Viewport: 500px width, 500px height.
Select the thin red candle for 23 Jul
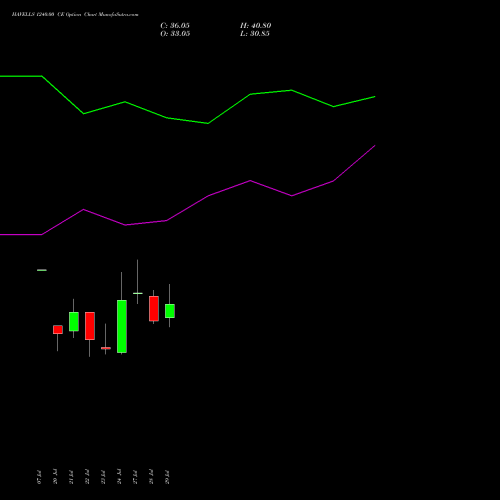[106, 348]
